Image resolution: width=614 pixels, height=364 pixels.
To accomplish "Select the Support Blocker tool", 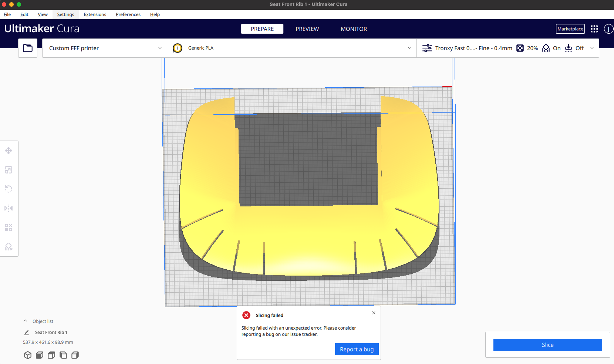I will pyautogui.click(x=9, y=247).
